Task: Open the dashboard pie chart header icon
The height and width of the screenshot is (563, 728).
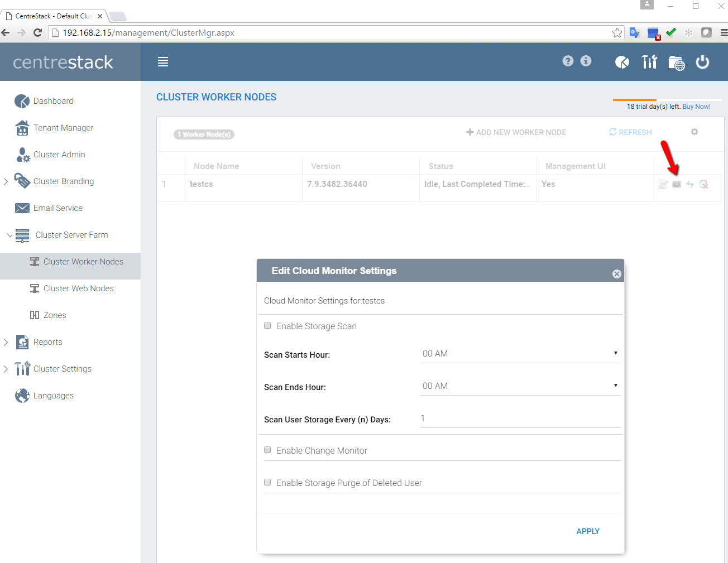Action: point(622,62)
